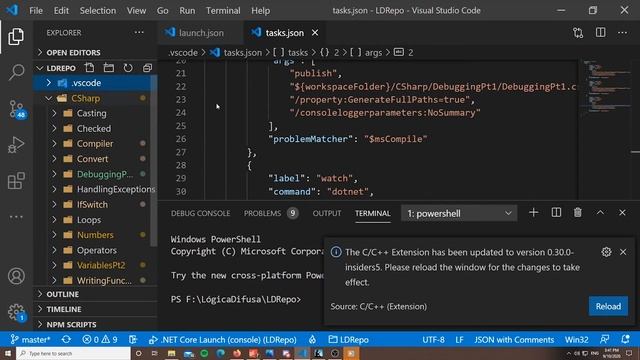Open notifications bell in status bar
The image size is (640, 360).
(625, 340)
